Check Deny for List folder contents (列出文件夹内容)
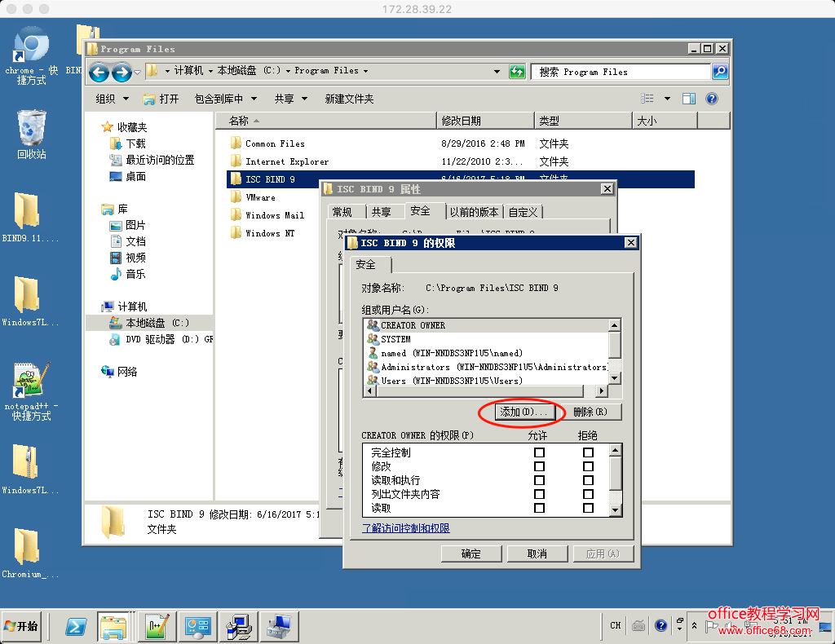The height and width of the screenshot is (644, 835). click(588, 494)
